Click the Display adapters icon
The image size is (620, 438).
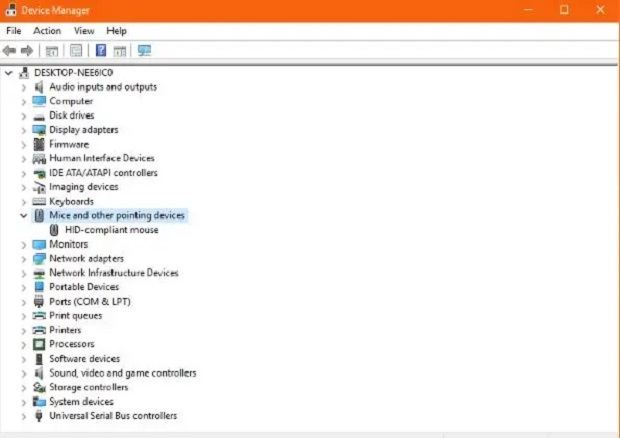tap(39, 130)
